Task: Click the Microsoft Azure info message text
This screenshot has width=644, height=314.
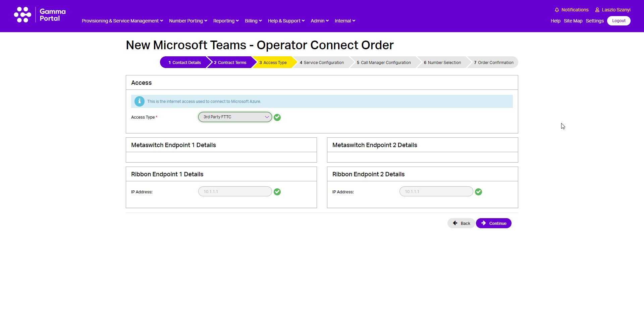Action: (x=204, y=102)
